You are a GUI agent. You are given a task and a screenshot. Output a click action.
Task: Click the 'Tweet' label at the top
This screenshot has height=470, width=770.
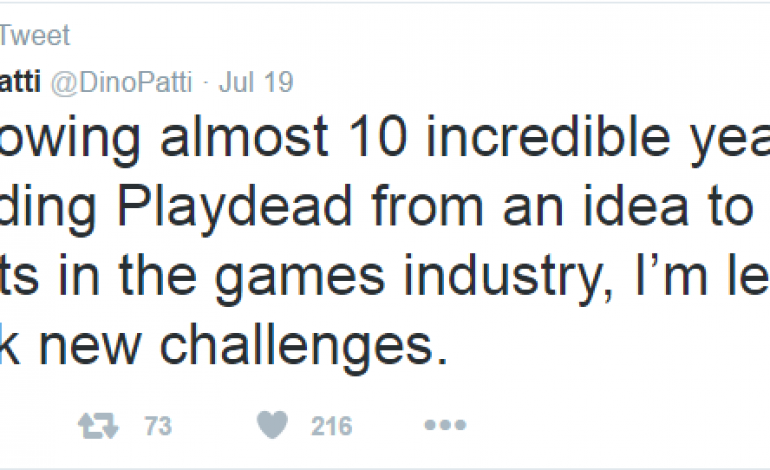coord(34,37)
